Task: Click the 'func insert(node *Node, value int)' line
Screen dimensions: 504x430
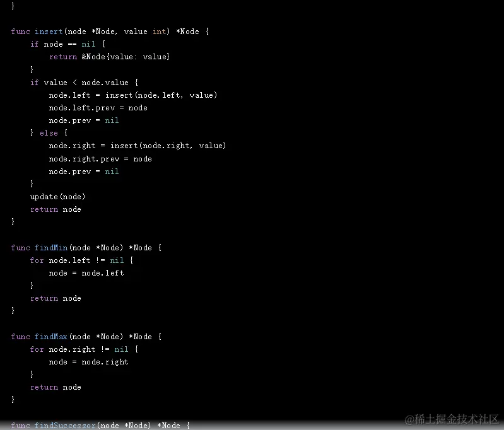Action: tap(110, 32)
